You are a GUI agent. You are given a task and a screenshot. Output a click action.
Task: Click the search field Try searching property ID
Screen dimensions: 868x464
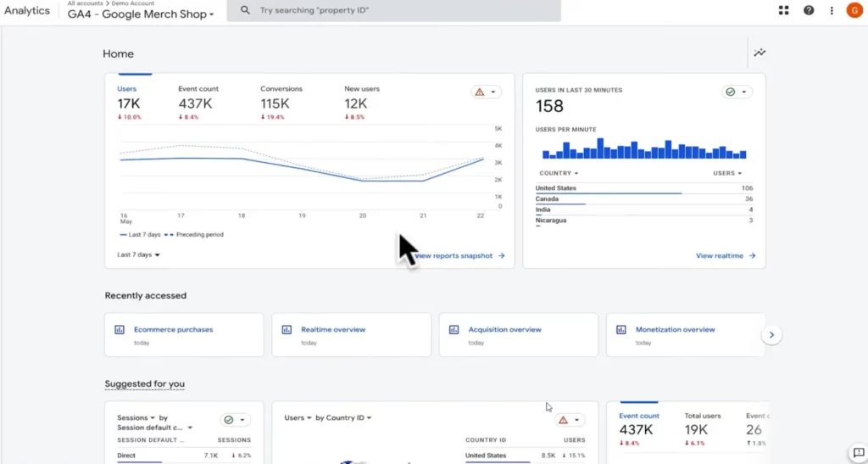(394, 10)
